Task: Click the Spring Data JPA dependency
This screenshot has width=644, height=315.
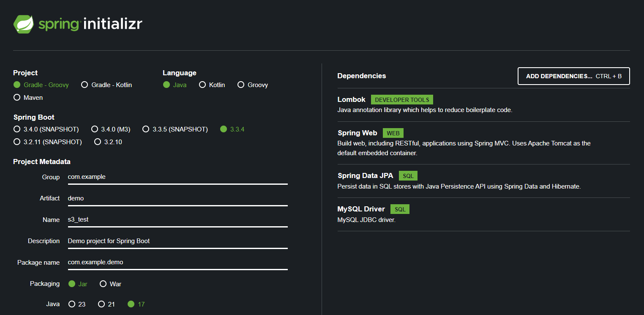Action: 483,181
